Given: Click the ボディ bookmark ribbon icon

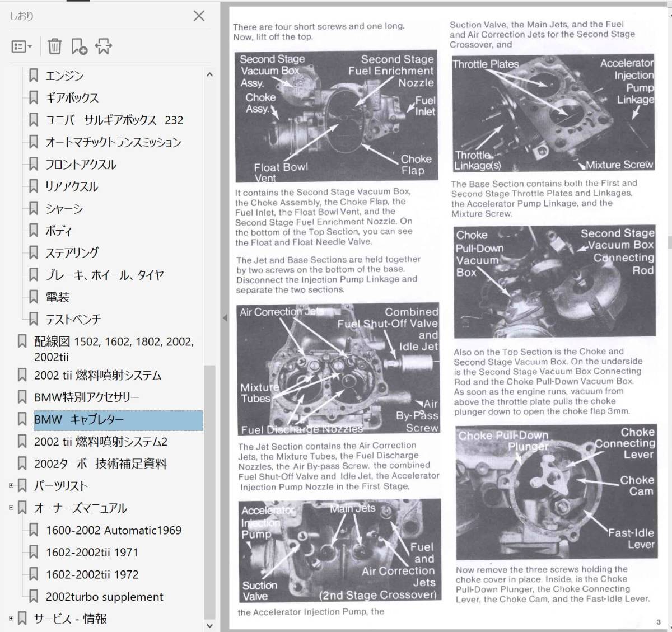Looking at the screenshot, I should click(x=34, y=231).
